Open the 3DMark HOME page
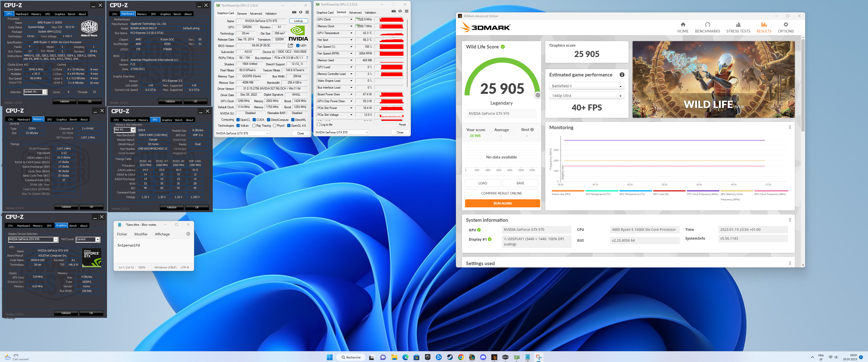The width and height of the screenshot is (868, 362). [x=683, y=27]
